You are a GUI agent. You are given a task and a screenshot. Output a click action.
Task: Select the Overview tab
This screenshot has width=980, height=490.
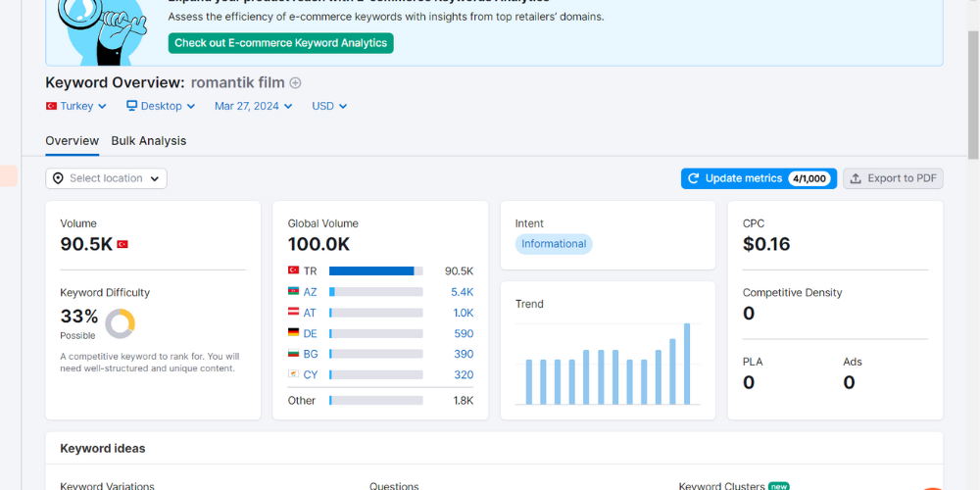click(x=72, y=140)
